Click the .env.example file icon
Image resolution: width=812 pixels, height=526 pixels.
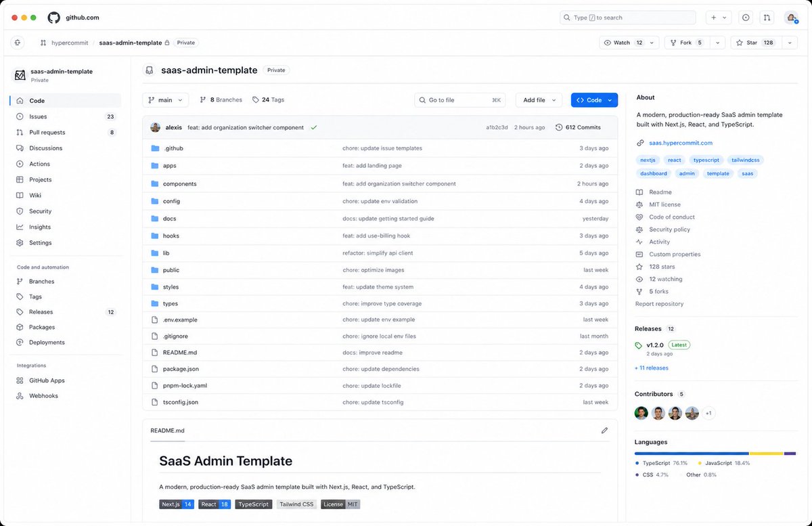tap(155, 320)
